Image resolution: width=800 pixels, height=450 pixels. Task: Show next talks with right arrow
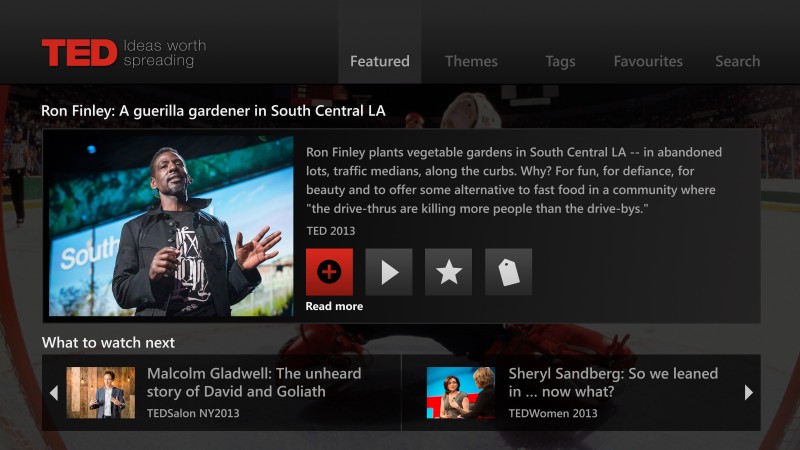748,392
